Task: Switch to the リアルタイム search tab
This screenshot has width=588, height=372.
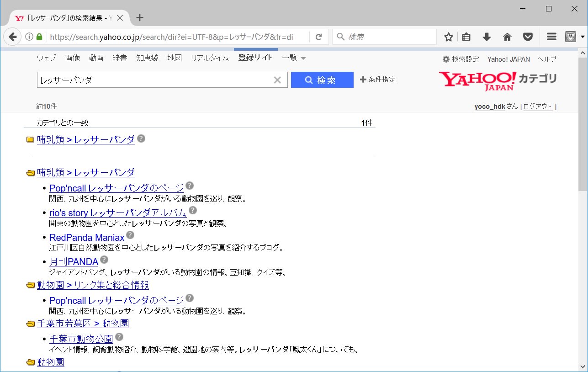Action: tap(210, 58)
